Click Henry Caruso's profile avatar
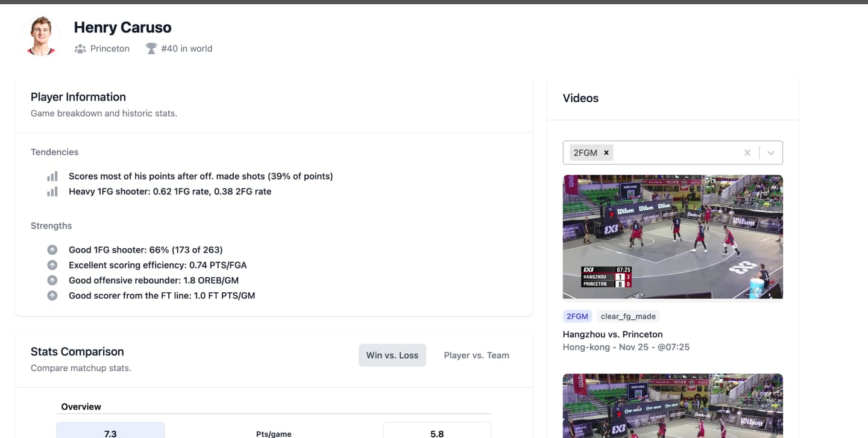Viewport: 868px width, 438px height. point(41,36)
